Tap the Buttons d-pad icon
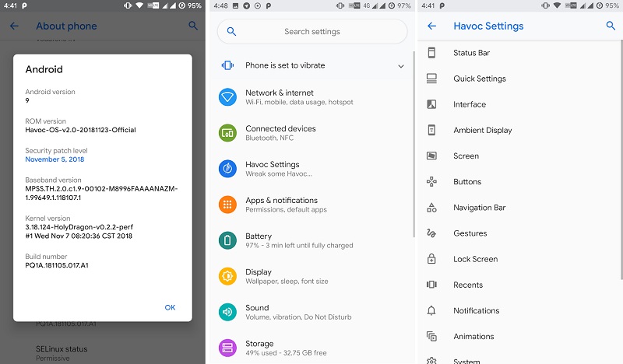The width and height of the screenshot is (623, 364). pos(431,182)
